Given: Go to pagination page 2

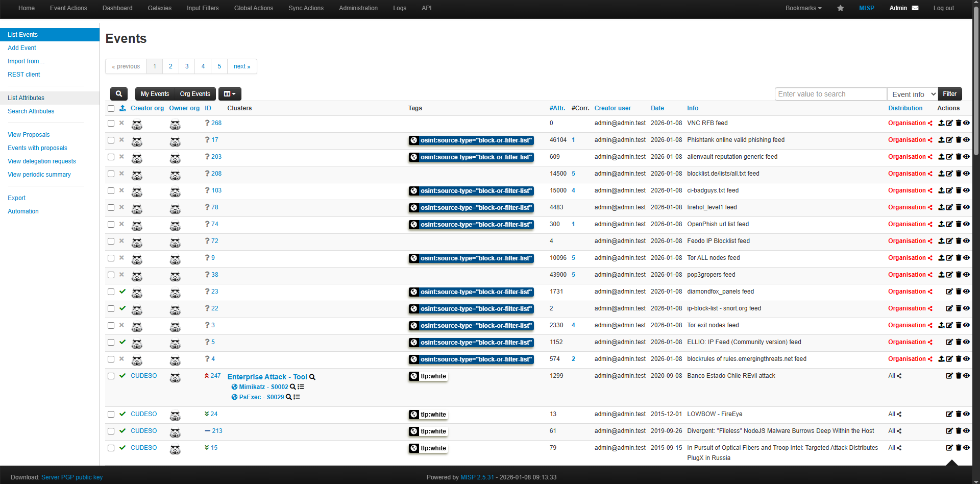Looking at the screenshot, I should click(x=170, y=66).
